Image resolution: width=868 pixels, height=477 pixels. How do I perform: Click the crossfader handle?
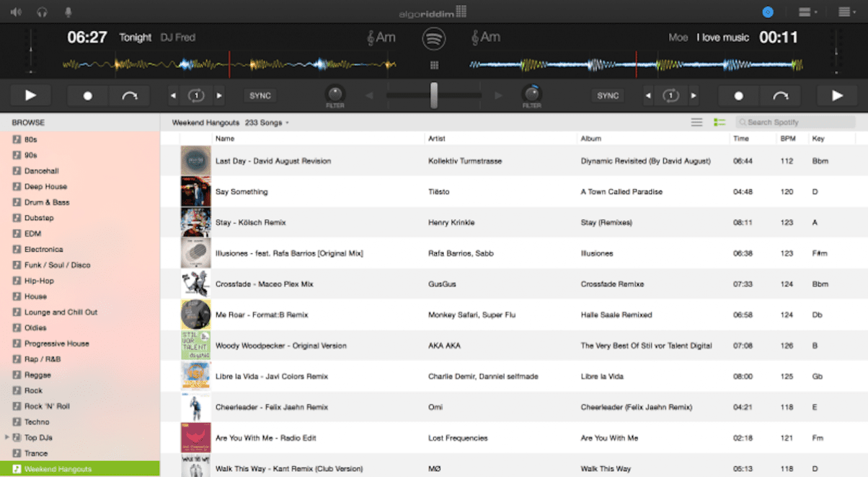click(434, 95)
